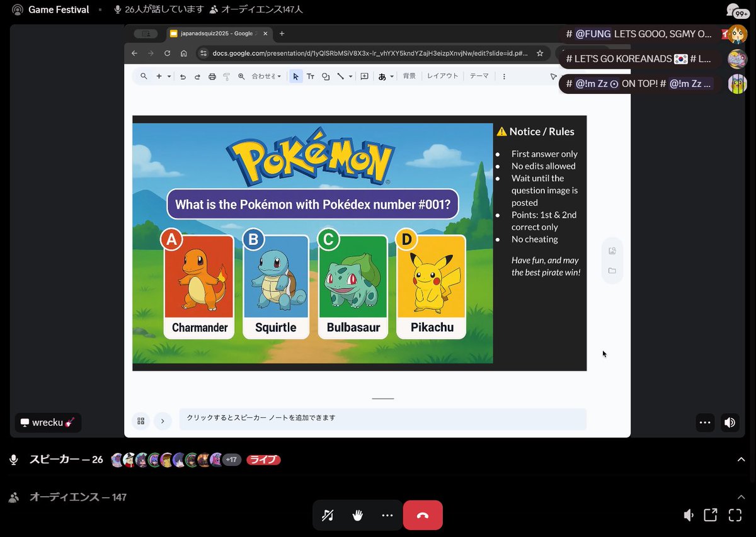Reload the Google Slides page
The width and height of the screenshot is (756, 537).
tap(167, 54)
